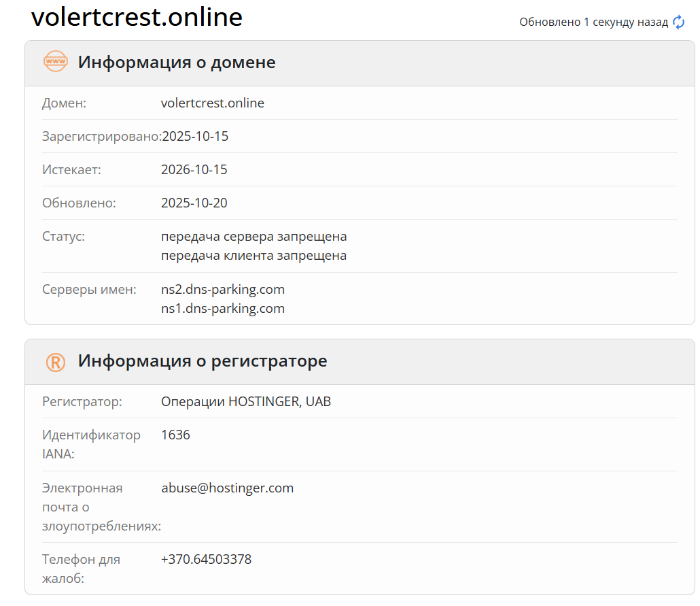Image resolution: width=700 pixels, height=606 pixels.
Task: Select the blue refresh arrows next to update timestamp
Action: 678,22
